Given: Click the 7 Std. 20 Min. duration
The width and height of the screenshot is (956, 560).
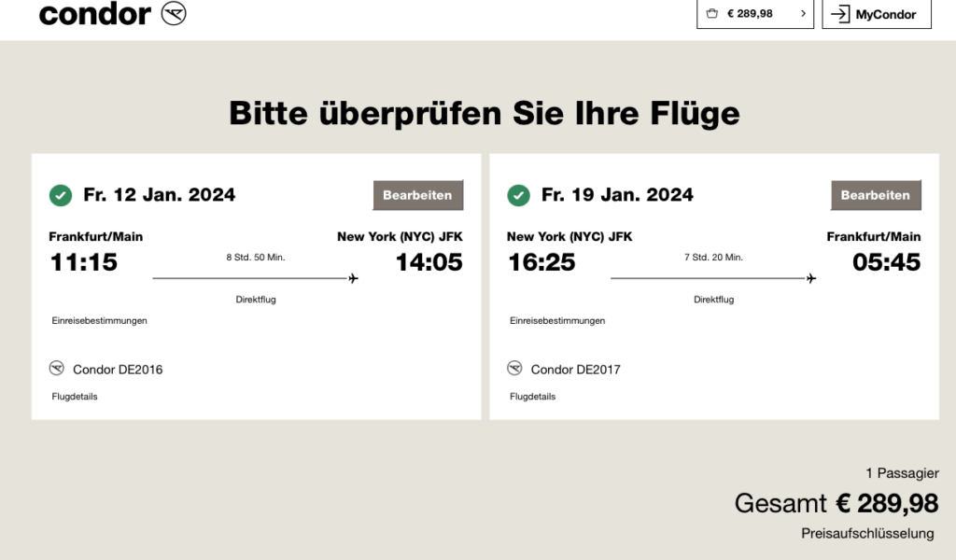Looking at the screenshot, I should (713, 258).
